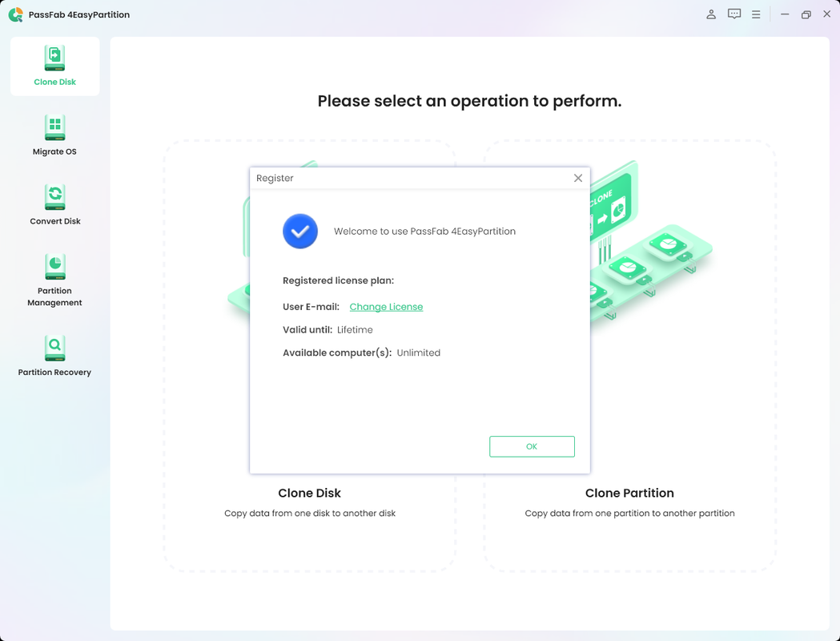Open the Clone Disk sidebar icon

pos(54,58)
